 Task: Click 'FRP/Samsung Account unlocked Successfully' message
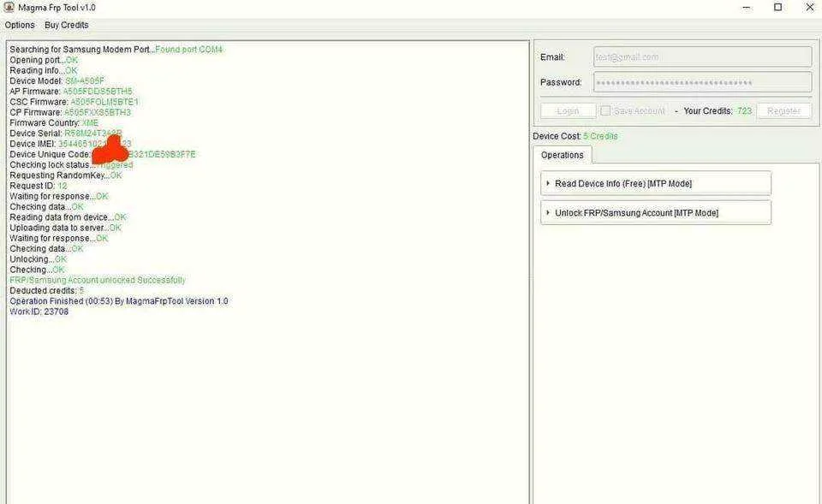click(98, 280)
